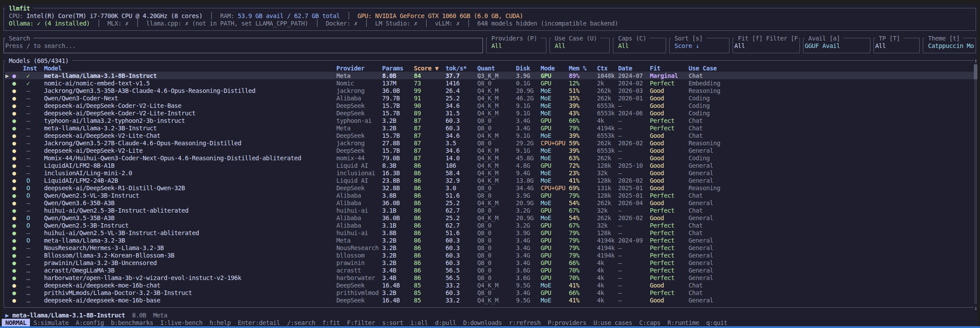
Task: Click the b:benchmarks shortcut in footer
Action: 132,323
